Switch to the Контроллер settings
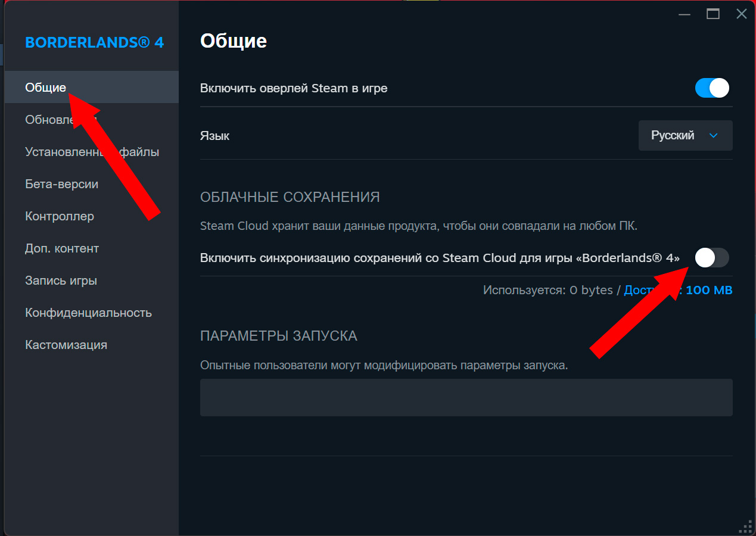This screenshot has height=536, width=756. click(60, 216)
